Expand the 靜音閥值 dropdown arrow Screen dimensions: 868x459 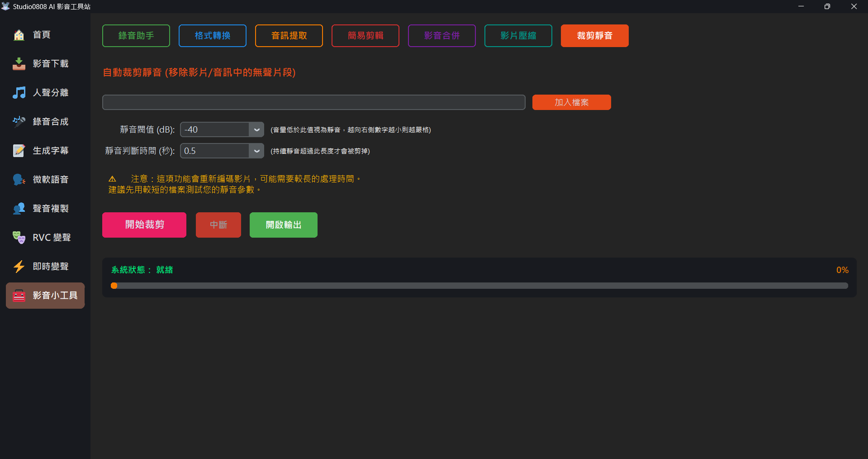[256, 130]
